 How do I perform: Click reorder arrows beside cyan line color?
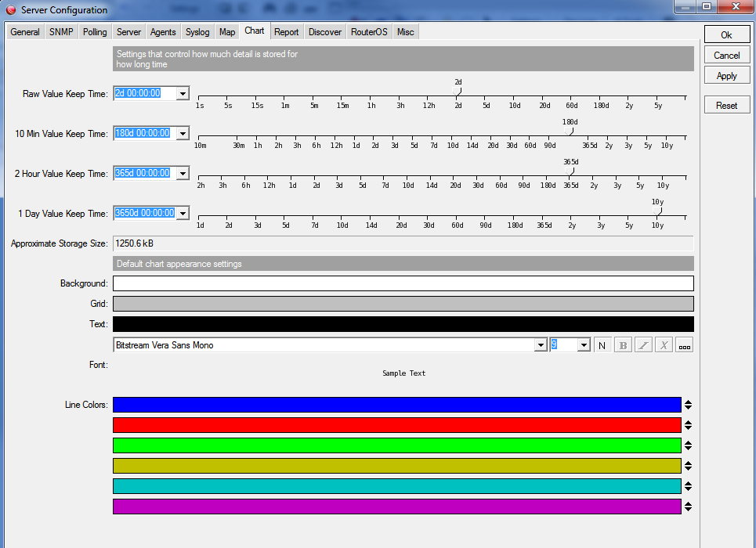(x=688, y=486)
